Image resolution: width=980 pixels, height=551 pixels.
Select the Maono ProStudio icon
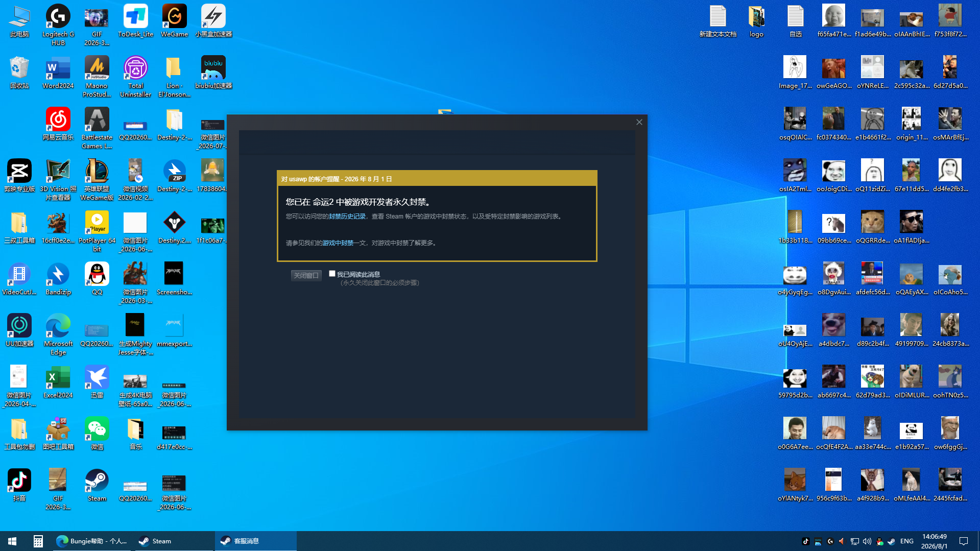[x=97, y=77]
